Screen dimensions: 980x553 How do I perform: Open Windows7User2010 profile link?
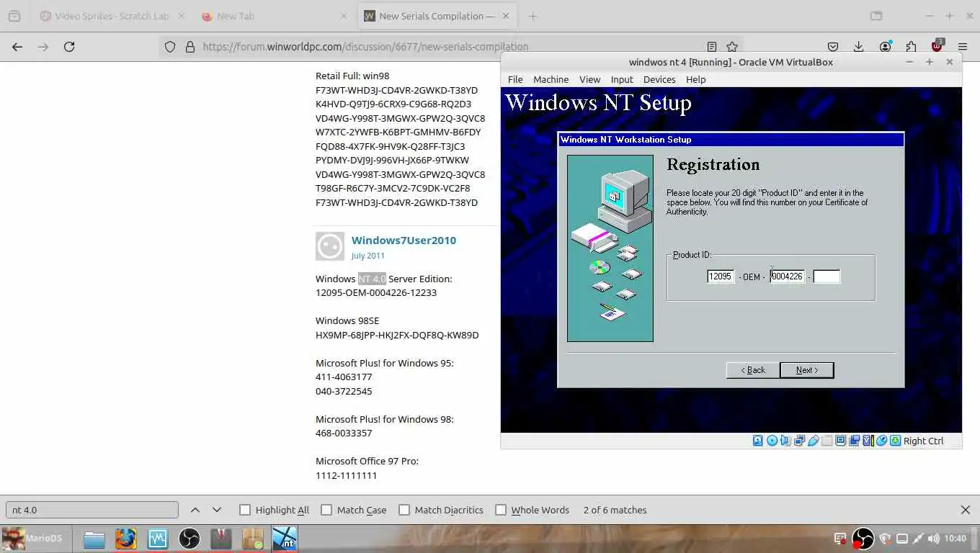404,240
